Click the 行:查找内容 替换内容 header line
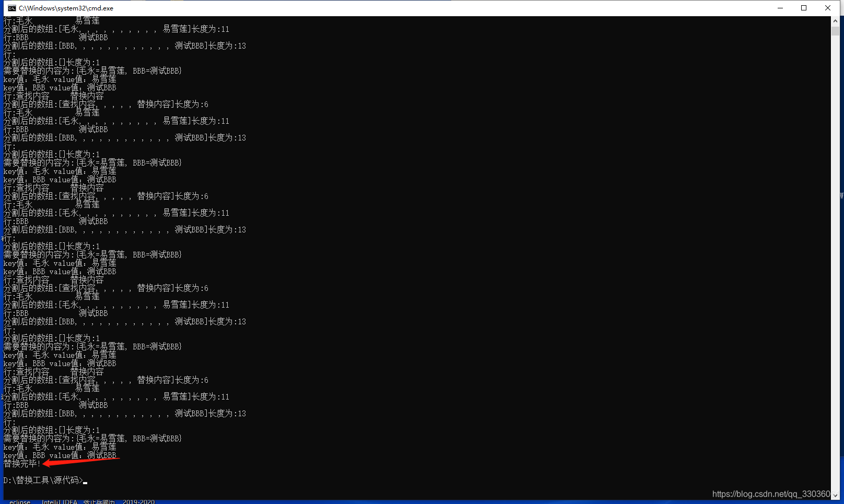The height and width of the screenshot is (504, 844). point(52,371)
